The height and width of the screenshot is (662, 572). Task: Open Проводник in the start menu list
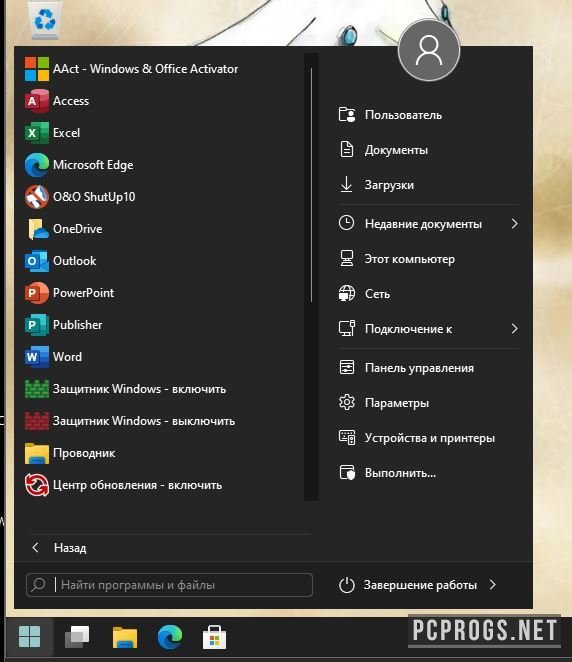pyautogui.click(x=70, y=453)
